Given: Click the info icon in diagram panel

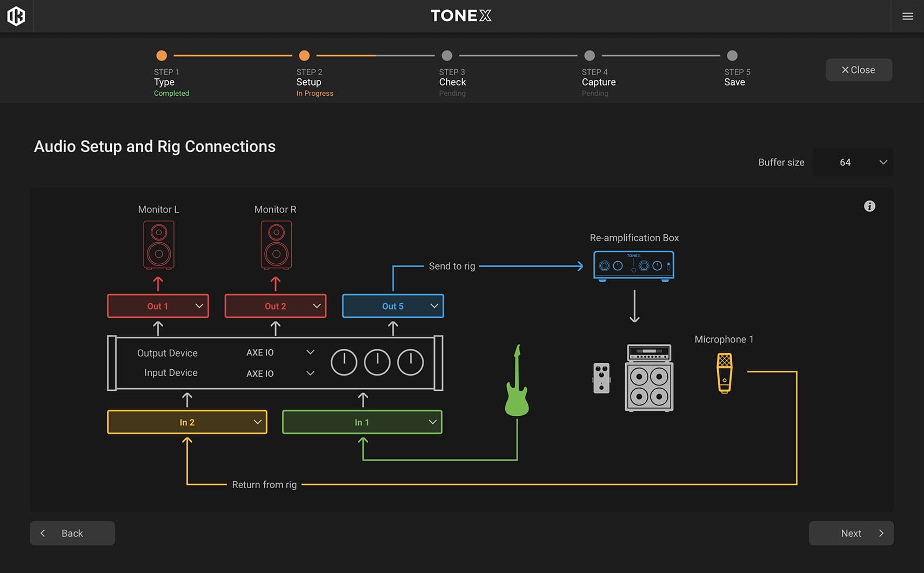Looking at the screenshot, I should [869, 206].
